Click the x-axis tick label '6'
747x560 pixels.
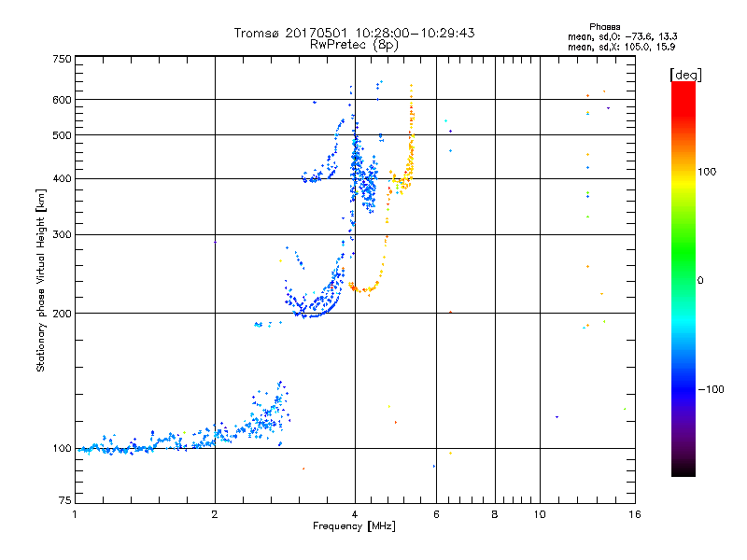pyautogui.click(x=436, y=514)
